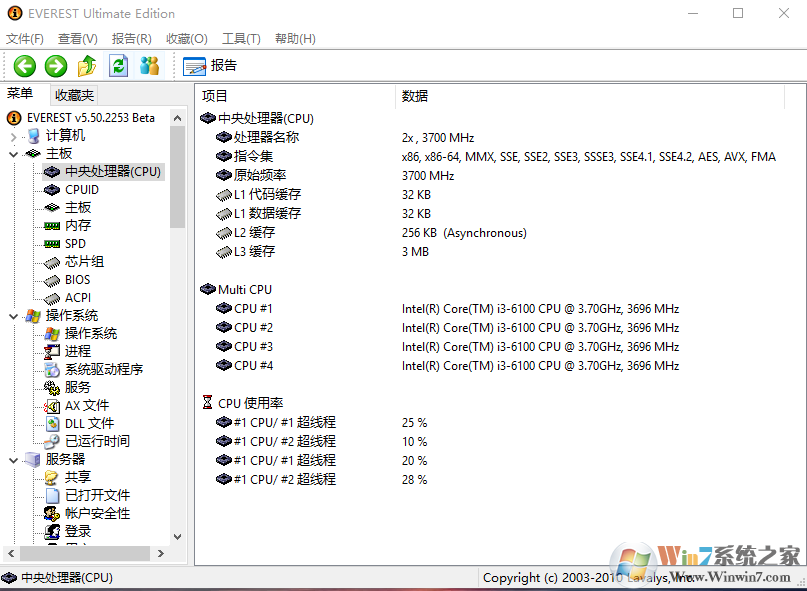Switch to the 收藏夹 tab
Screen dimensions: 807x591
73,94
